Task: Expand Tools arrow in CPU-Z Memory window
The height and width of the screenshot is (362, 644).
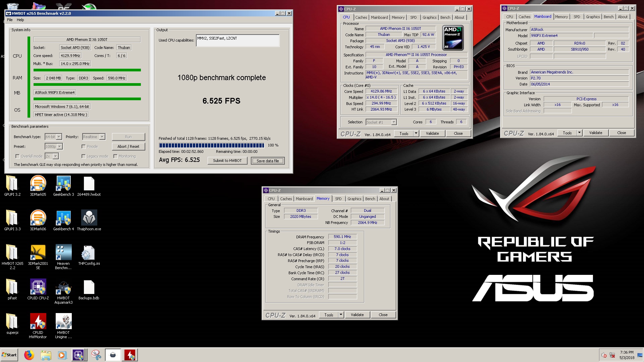Action: tap(341, 315)
